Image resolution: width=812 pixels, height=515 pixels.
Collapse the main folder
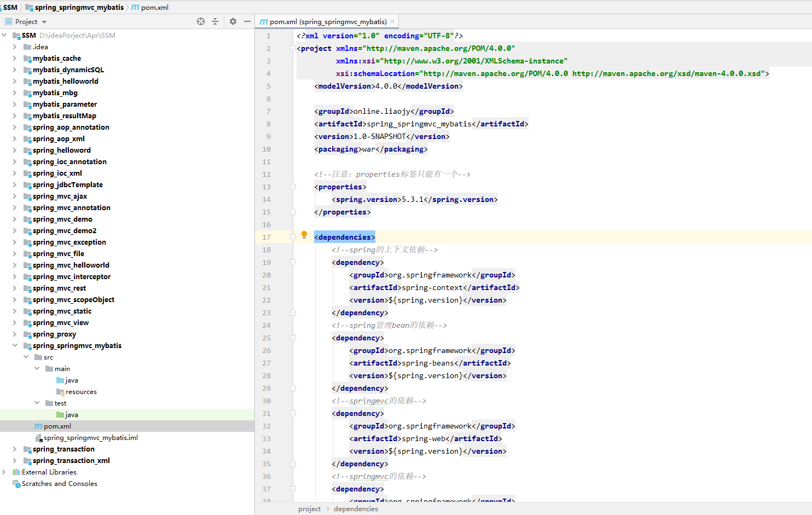coord(37,368)
